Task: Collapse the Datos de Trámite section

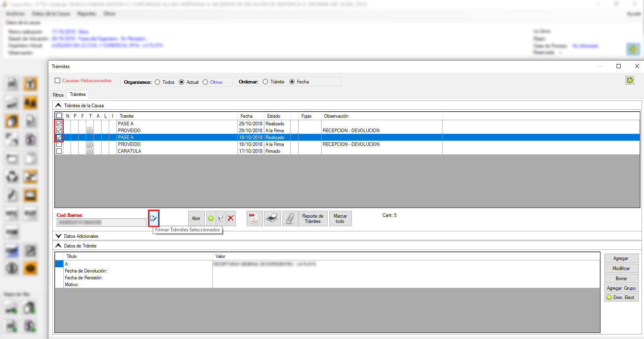Action: (58, 246)
